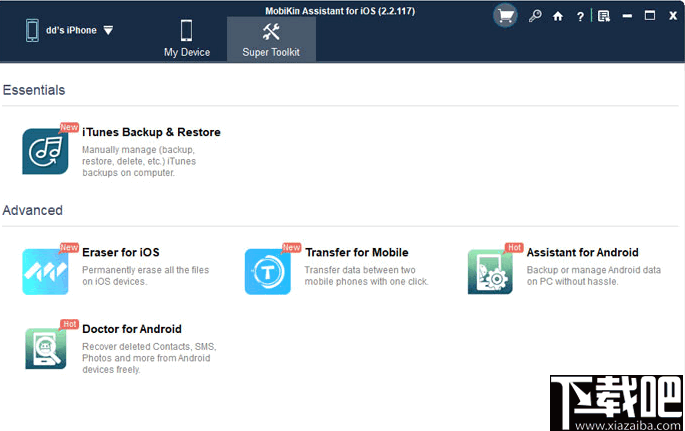Click 'Permanently erase all the files' description
685x431 pixels.
145,276
